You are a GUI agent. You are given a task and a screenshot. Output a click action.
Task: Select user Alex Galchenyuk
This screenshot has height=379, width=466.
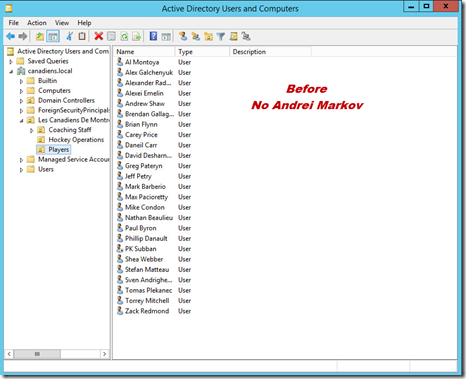coord(149,72)
